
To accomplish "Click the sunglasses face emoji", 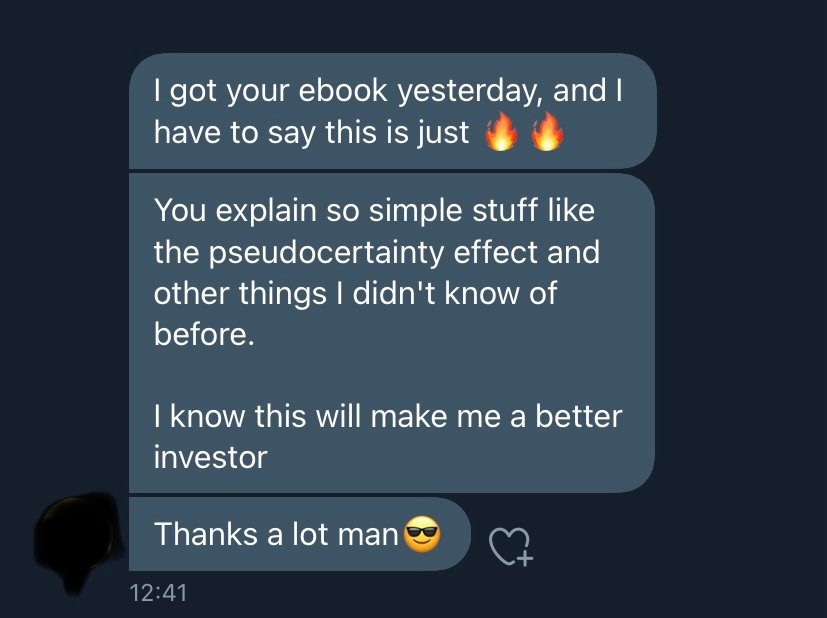I will coord(421,535).
